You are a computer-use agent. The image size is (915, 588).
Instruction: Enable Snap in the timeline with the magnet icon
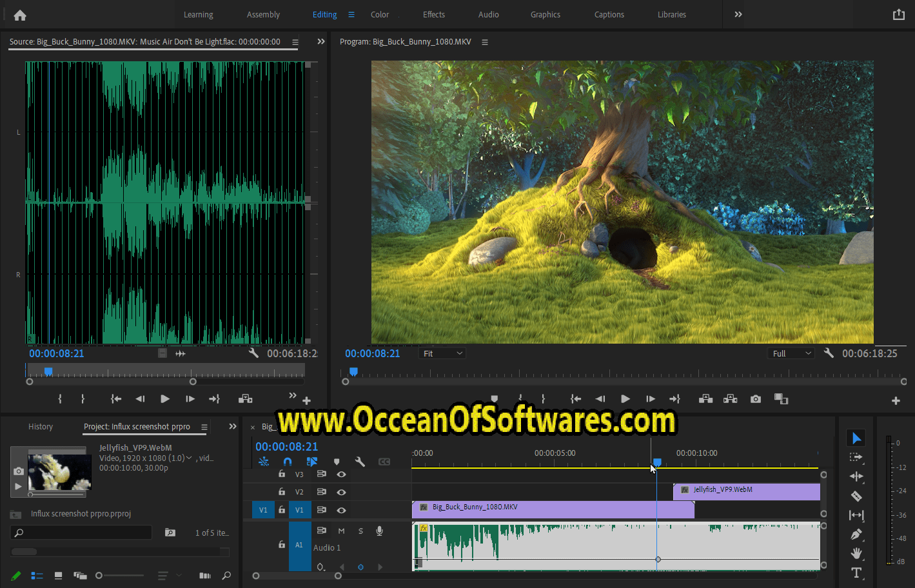[x=288, y=462]
